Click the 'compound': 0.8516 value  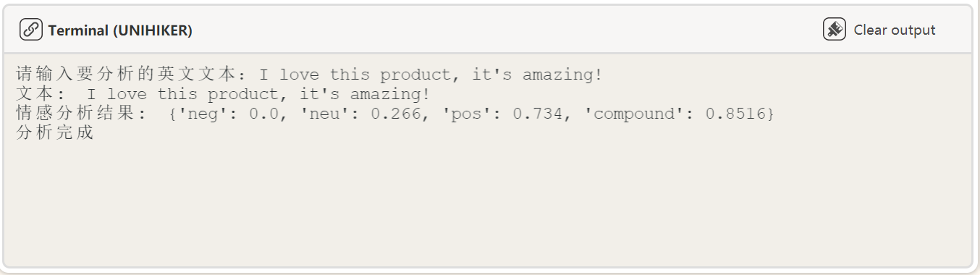click(679, 114)
